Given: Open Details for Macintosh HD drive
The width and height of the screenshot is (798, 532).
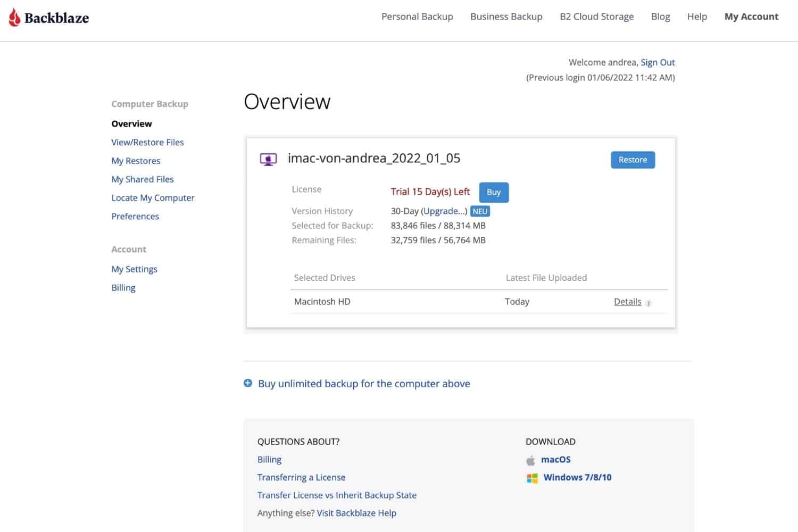Looking at the screenshot, I should pos(627,302).
